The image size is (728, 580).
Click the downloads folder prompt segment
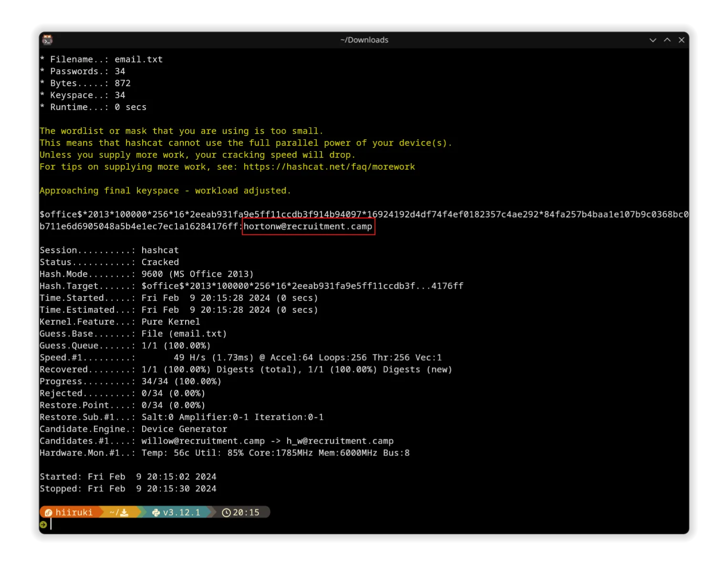(x=119, y=512)
